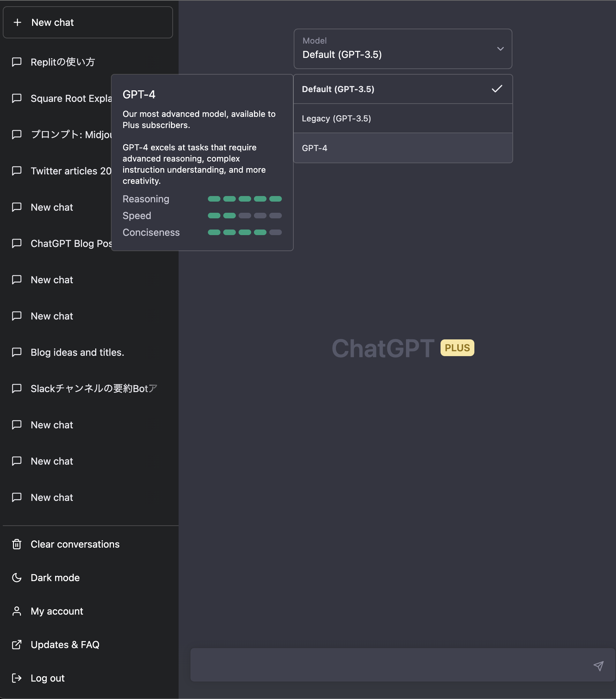Click the person icon for My account

(17, 611)
